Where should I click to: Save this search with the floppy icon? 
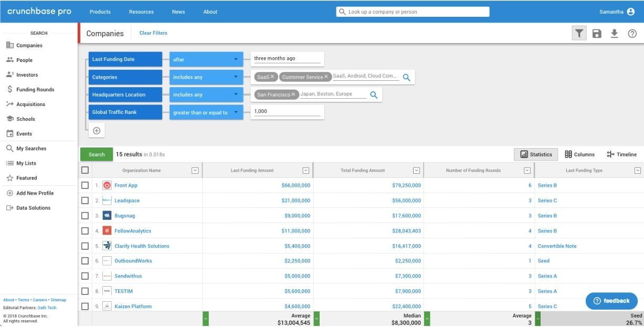point(597,34)
